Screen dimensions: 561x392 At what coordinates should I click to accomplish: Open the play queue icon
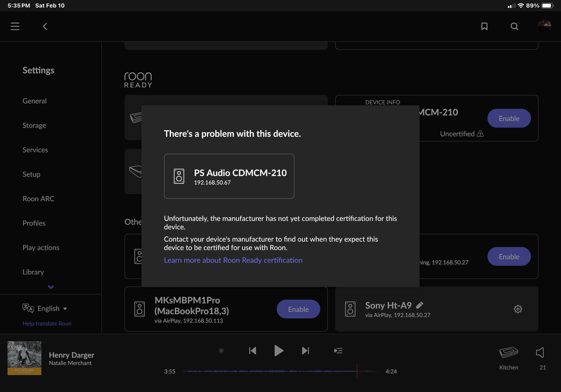[x=338, y=351]
